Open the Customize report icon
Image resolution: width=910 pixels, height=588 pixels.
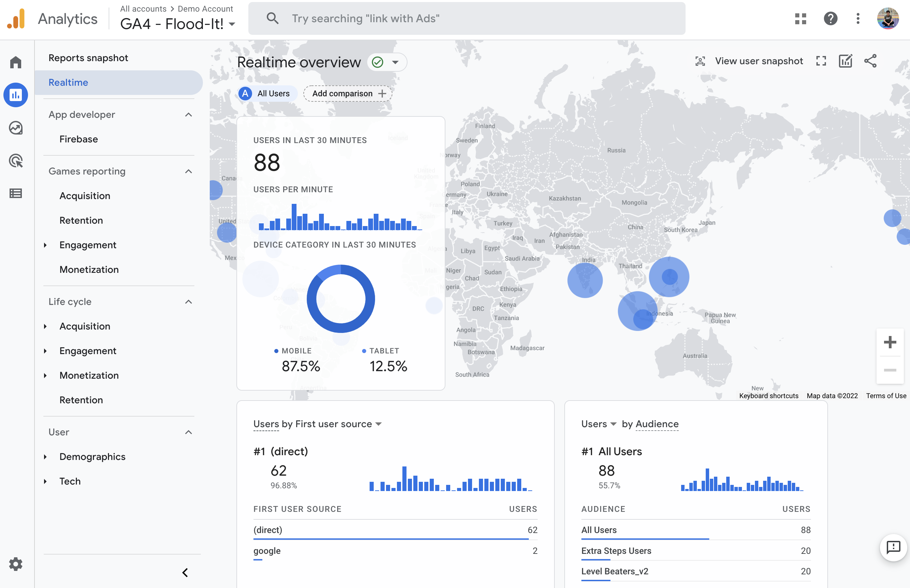click(x=845, y=61)
